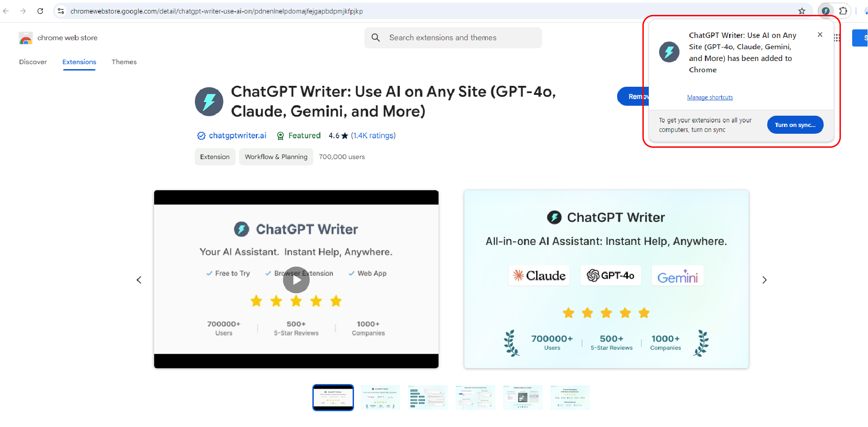Viewport: 868px width, 427px height.
Task: Close the extension added popup
Action: [820, 34]
